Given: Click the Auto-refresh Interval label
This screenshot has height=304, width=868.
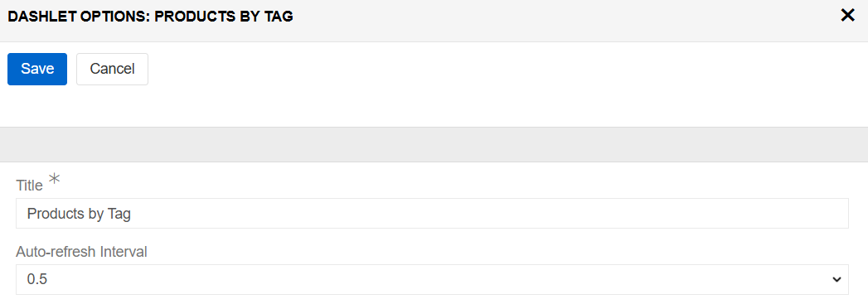Looking at the screenshot, I should pyautogui.click(x=81, y=252).
